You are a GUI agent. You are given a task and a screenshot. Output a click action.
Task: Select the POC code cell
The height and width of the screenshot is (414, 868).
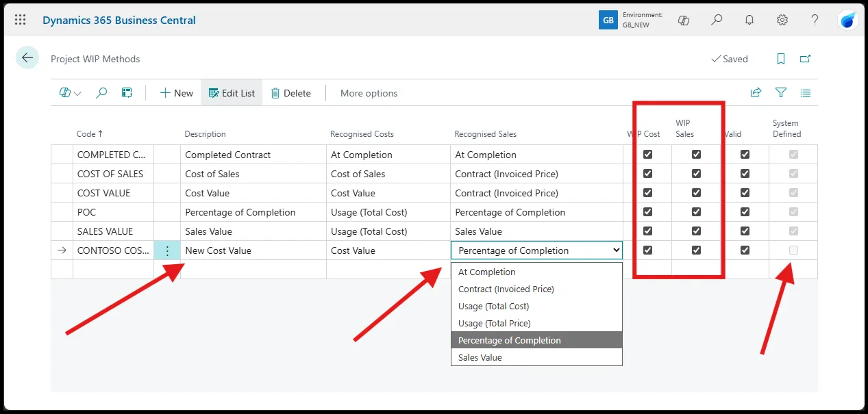click(113, 212)
